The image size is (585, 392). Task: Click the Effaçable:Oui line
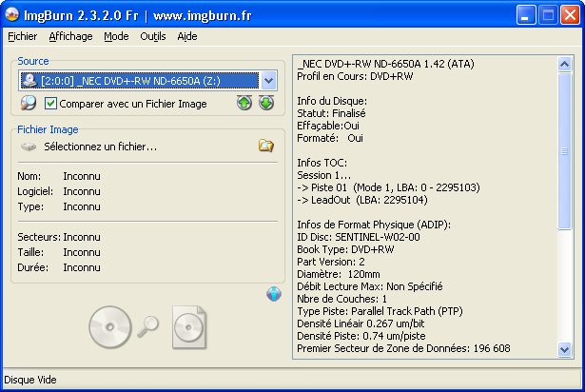328,126
